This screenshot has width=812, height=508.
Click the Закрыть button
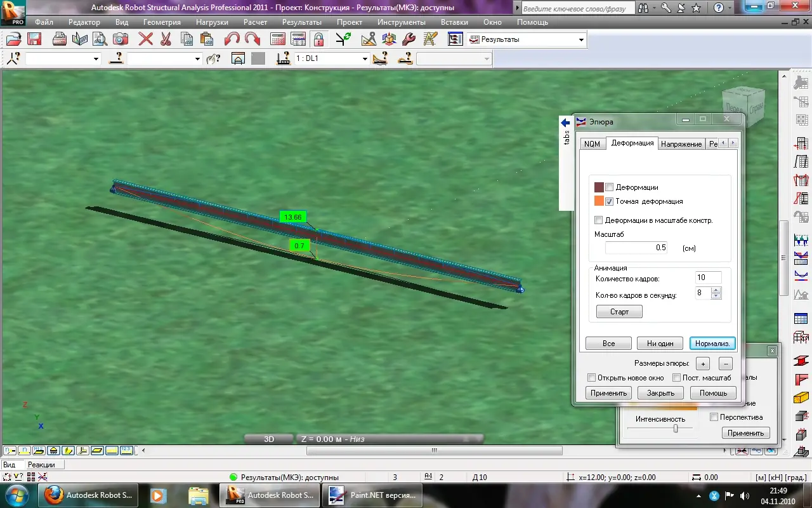pos(660,393)
